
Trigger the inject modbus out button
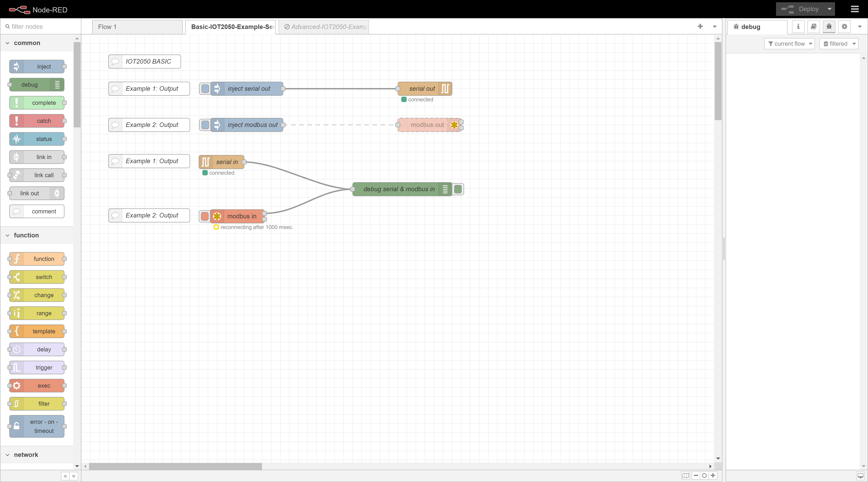click(x=205, y=125)
